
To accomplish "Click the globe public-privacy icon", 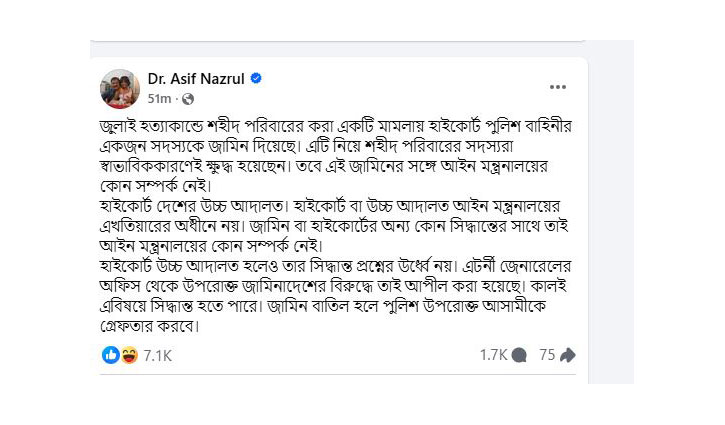I will coord(187,98).
